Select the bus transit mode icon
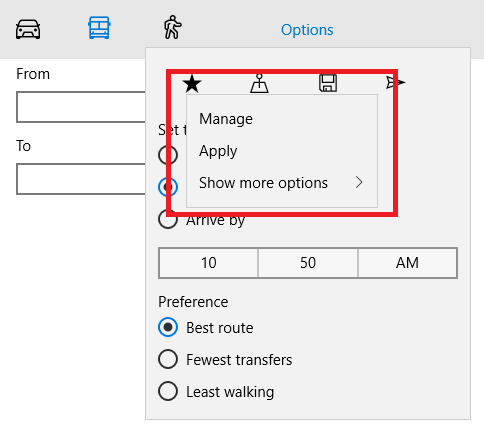The width and height of the screenshot is (484, 433). click(99, 28)
